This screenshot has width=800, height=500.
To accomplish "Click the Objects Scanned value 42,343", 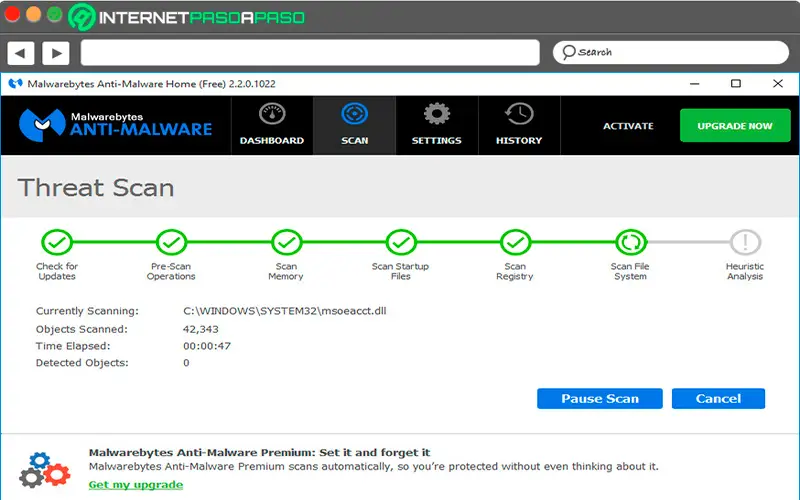I will pyautogui.click(x=201, y=330).
